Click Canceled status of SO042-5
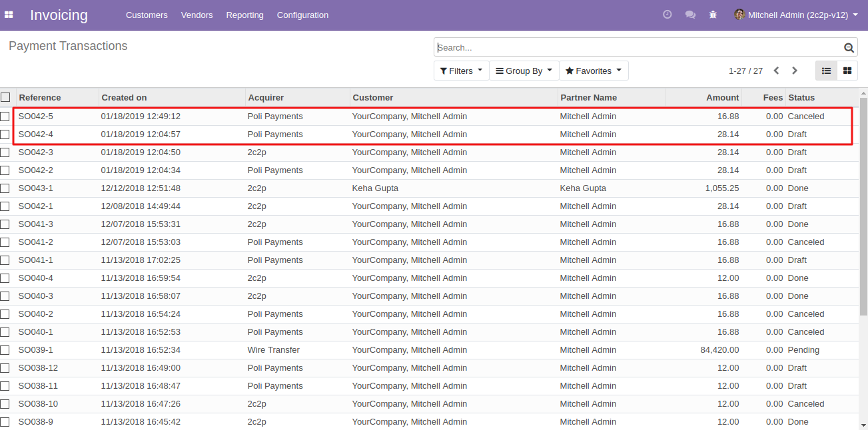 pos(806,116)
